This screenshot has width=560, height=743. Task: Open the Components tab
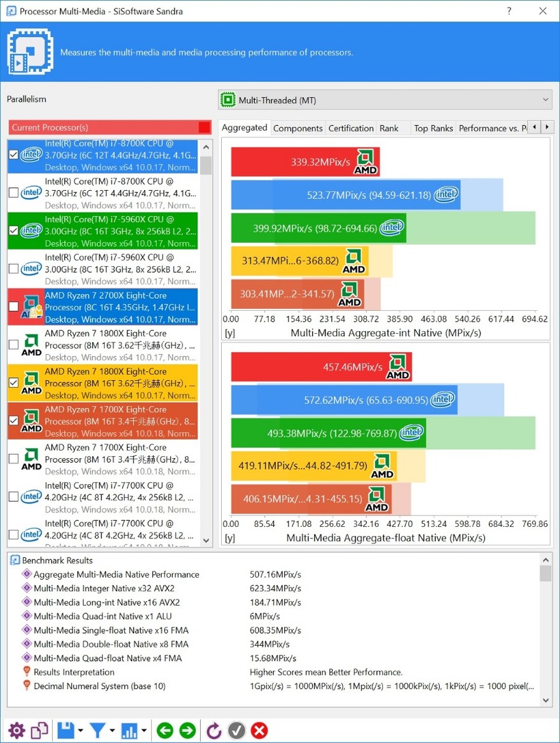coord(298,128)
